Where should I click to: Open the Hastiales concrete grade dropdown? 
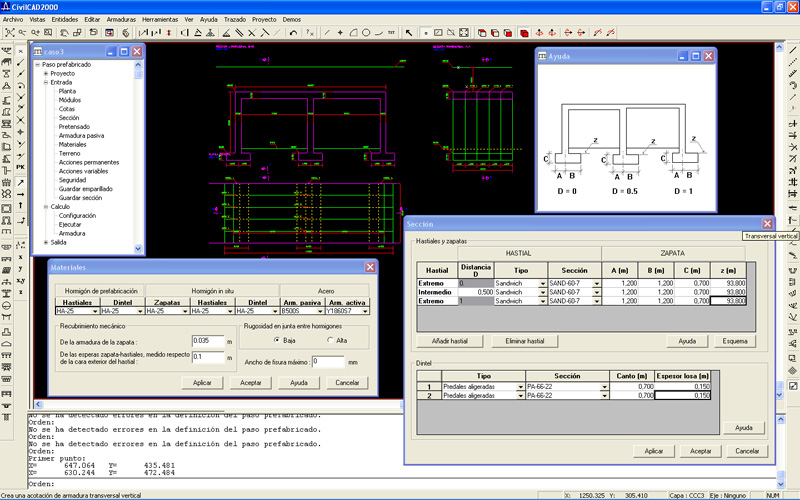[x=94, y=311]
